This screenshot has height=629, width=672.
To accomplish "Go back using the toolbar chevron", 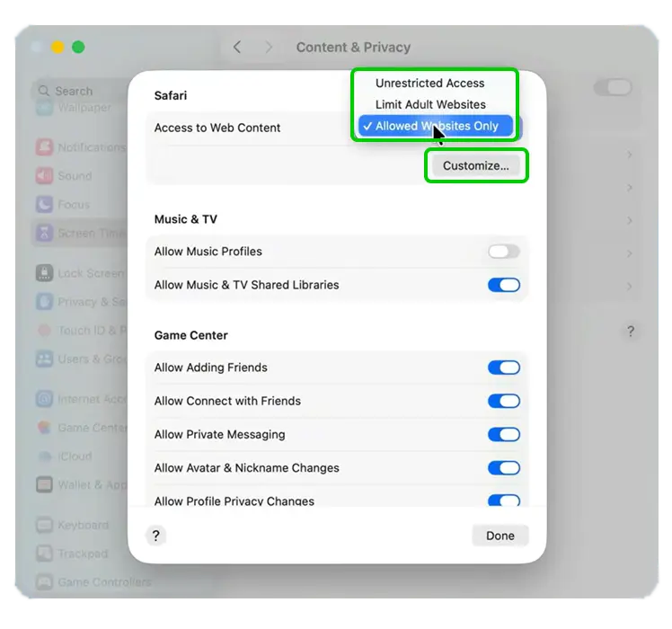I will point(237,47).
